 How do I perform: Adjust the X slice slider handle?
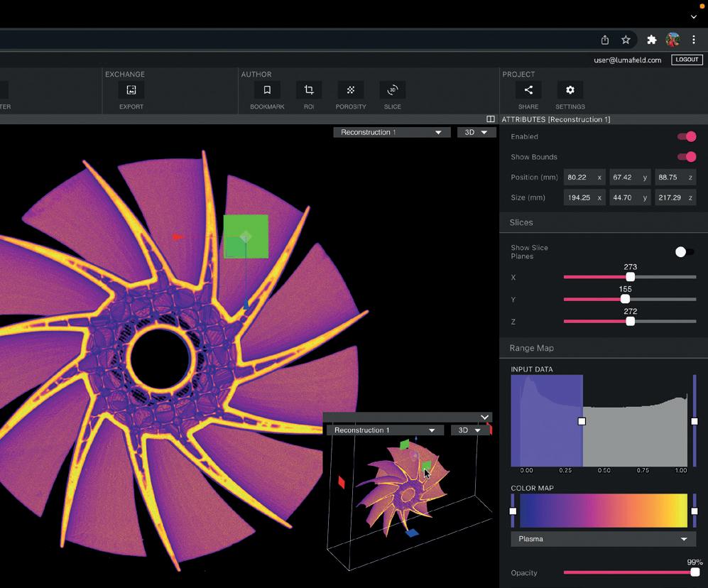[x=631, y=277]
